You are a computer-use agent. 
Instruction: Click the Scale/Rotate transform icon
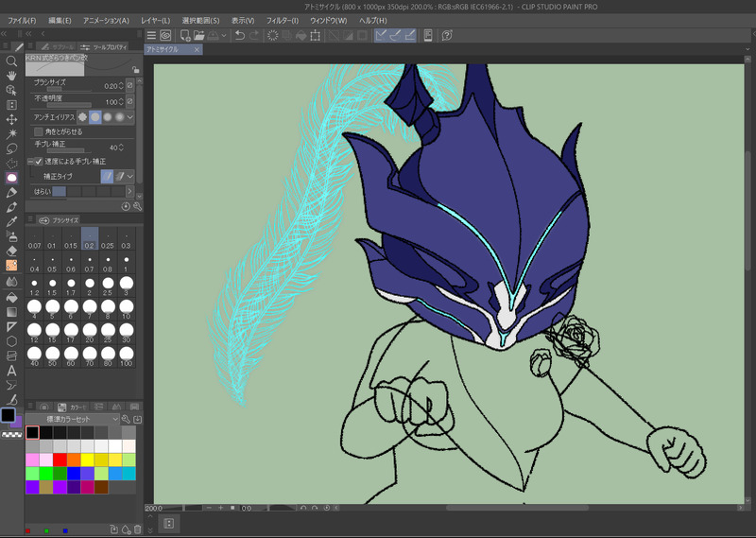tap(316, 35)
